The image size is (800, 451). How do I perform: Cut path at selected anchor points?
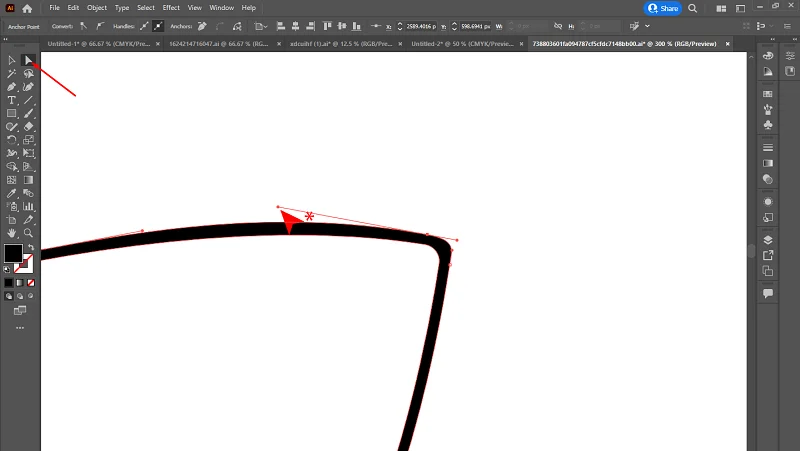coord(237,26)
